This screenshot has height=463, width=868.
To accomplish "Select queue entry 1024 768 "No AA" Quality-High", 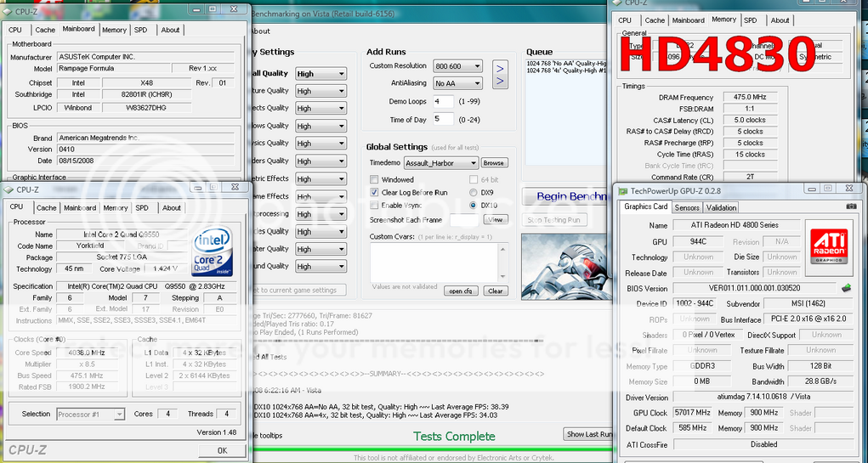I will (566, 63).
